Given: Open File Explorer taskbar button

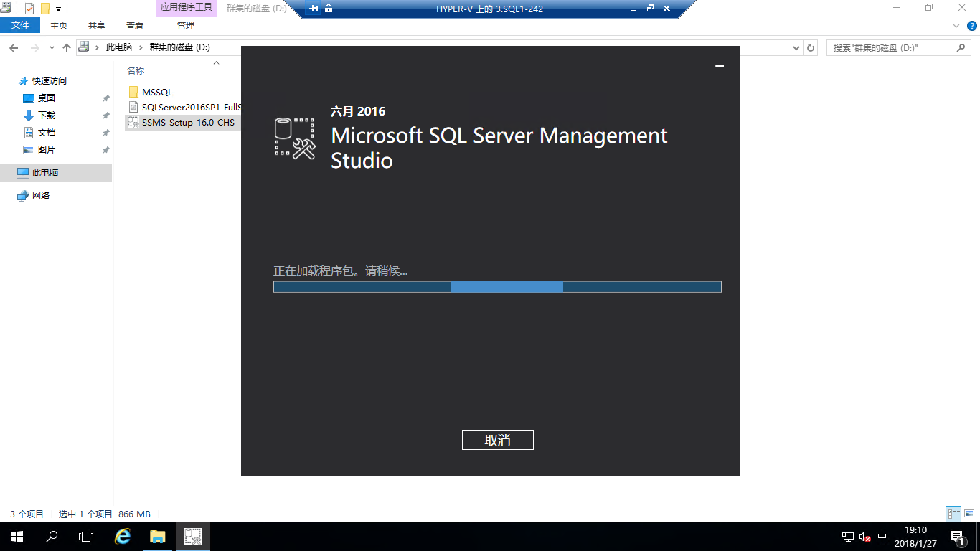Looking at the screenshot, I should [x=158, y=537].
